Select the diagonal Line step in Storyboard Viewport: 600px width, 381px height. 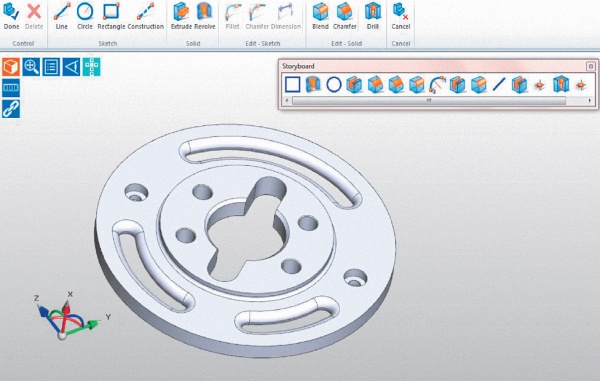(x=499, y=84)
